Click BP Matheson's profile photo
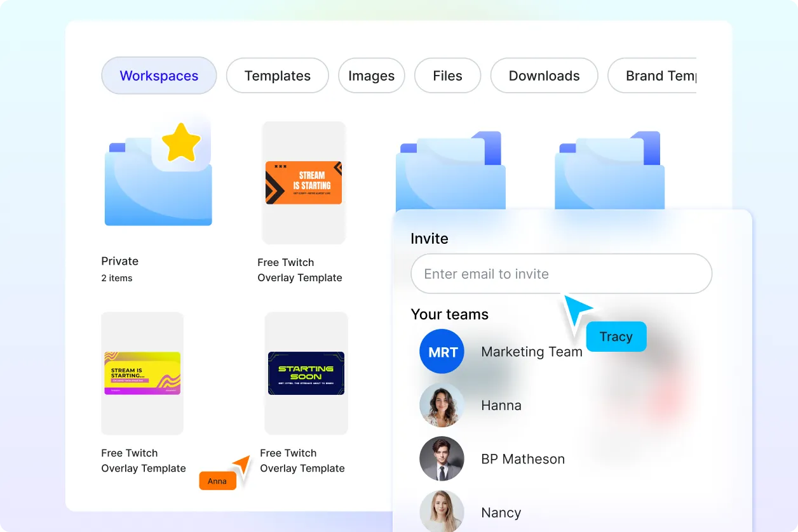 coord(442,458)
